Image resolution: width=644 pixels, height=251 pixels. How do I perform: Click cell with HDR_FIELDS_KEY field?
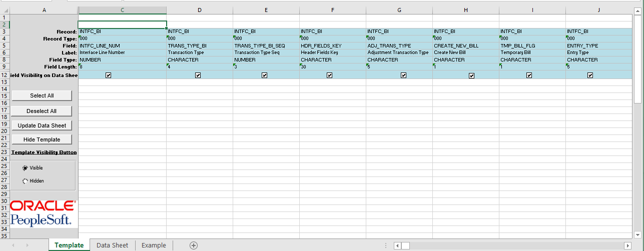(x=333, y=45)
